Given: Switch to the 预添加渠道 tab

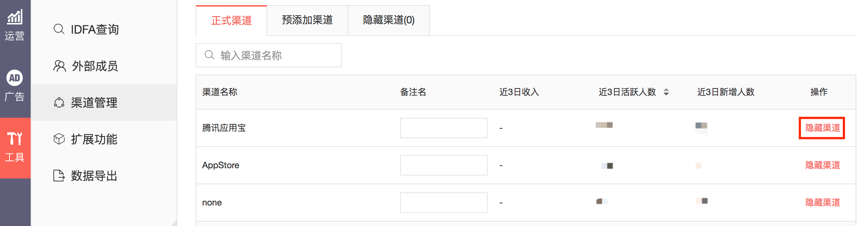Looking at the screenshot, I should point(307,20).
